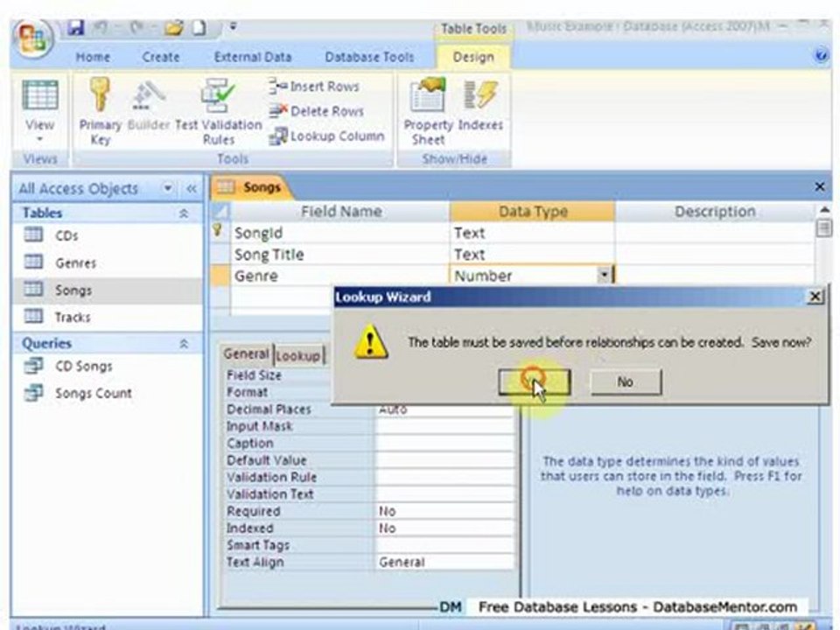Click the New document icon in quick access toolbar
Image resolution: width=840 pixels, height=630 pixels.
pos(199,27)
